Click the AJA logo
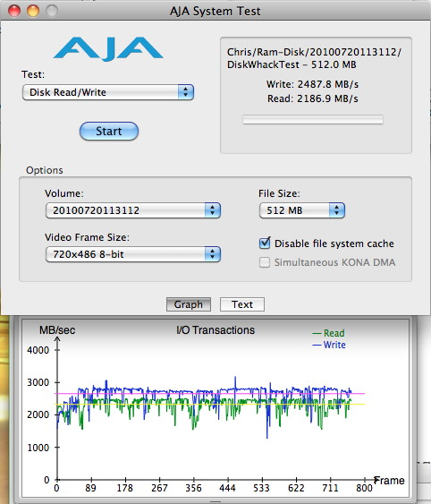 (108, 49)
